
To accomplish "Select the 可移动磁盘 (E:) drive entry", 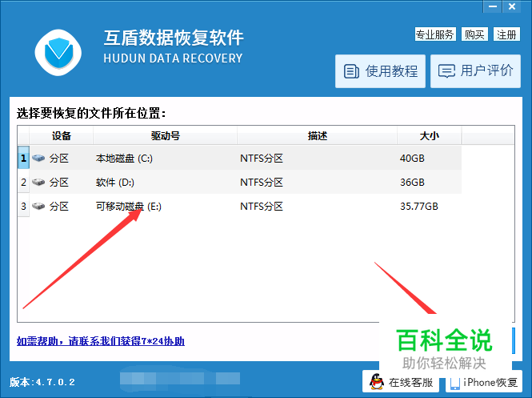I will [129, 206].
